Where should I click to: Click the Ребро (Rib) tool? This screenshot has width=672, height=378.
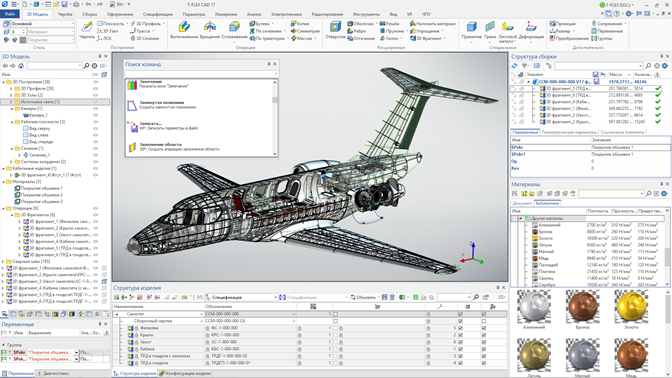357,31
